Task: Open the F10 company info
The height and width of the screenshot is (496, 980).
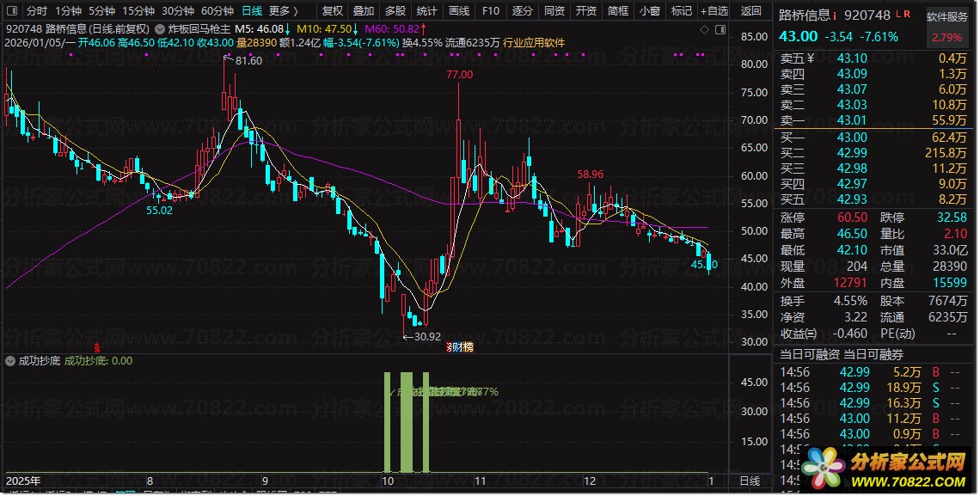Action: [491, 10]
